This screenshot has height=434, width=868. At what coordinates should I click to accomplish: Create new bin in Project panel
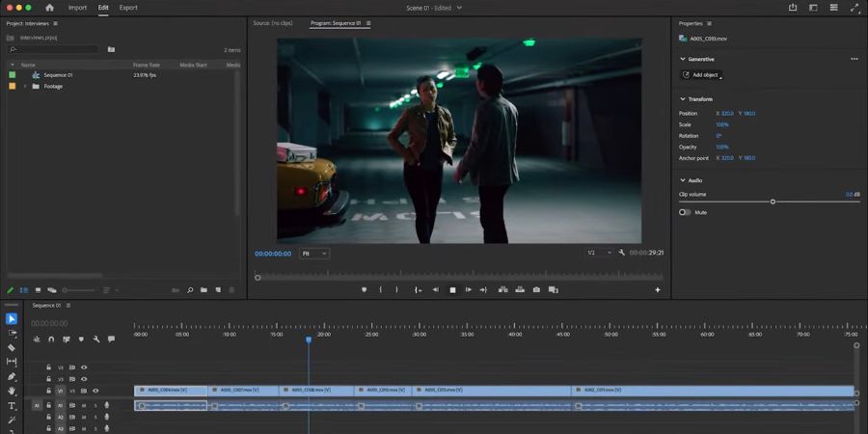point(203,290)
